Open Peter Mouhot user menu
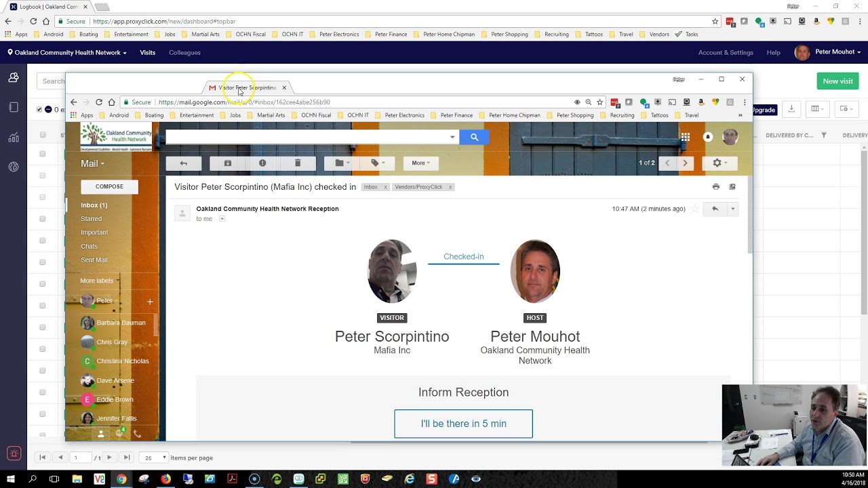The width and height of the screenshot is (868, 488). point(828,52)
